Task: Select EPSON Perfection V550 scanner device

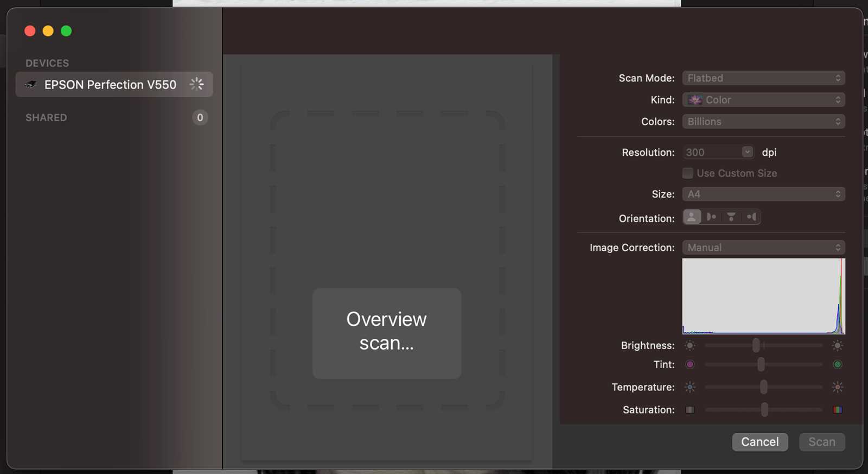Action: tap(114, 85)
